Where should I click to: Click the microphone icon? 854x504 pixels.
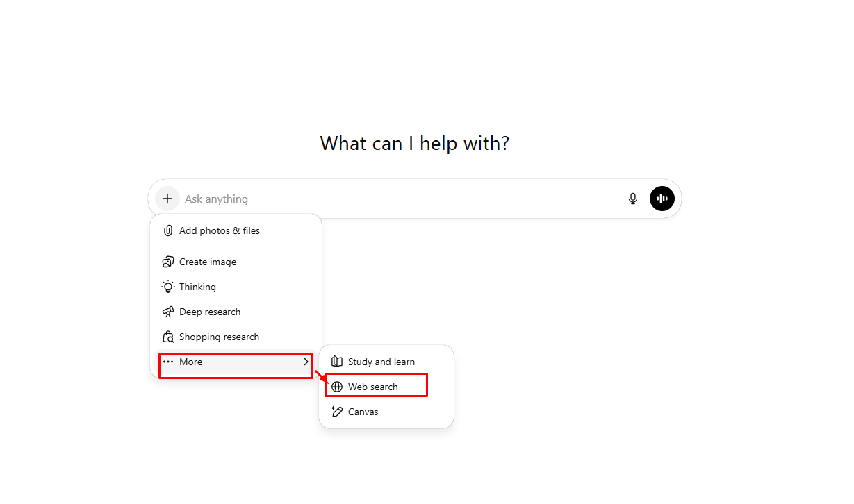[633, 199]
